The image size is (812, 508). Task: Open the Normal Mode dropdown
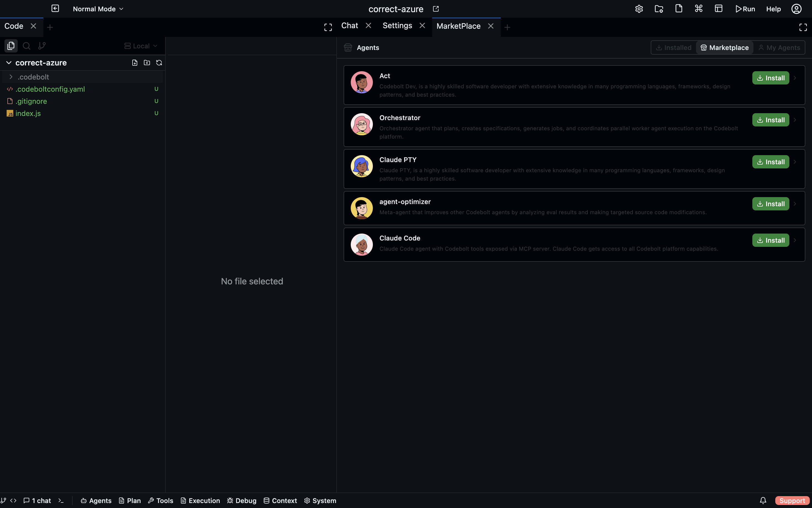pos(98,9)
